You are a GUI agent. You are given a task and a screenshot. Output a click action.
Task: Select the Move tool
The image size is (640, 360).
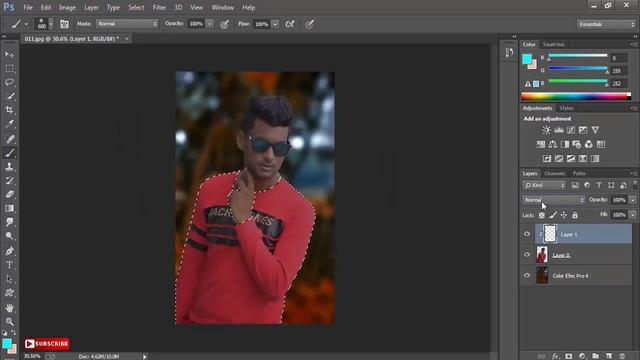pyautogui.click(x=9, y=54)
